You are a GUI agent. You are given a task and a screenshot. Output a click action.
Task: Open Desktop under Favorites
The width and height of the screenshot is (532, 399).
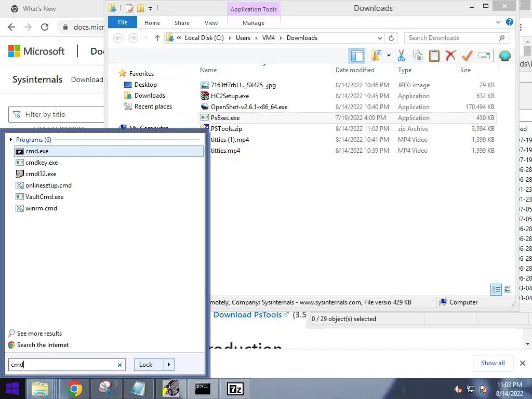(x=145, y=85)
